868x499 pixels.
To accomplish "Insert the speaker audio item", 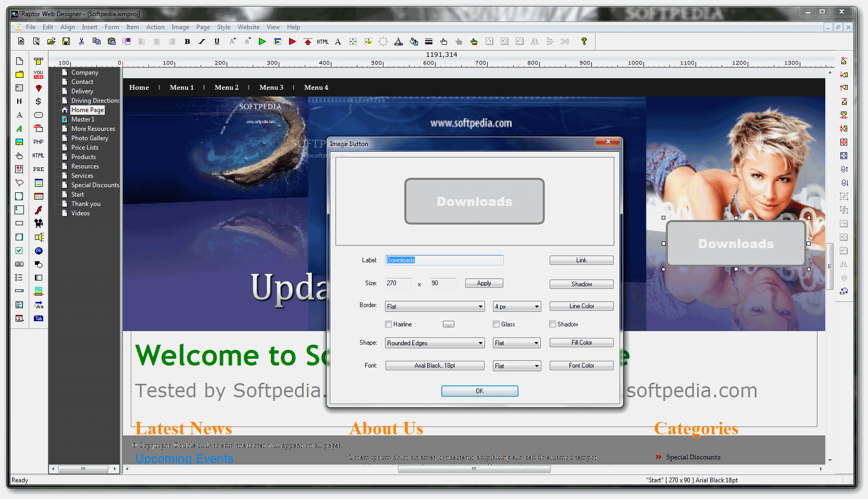I will click(x=39, y=237).
